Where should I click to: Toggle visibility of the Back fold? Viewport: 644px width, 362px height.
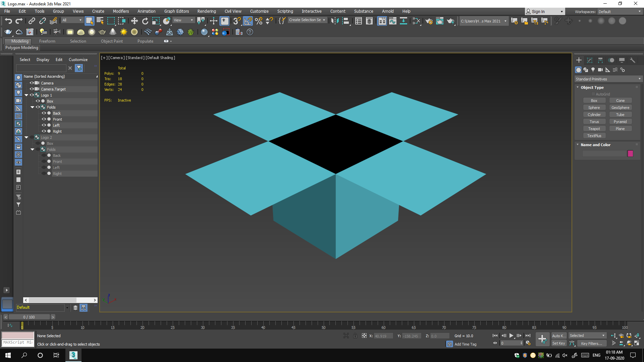point(44,113)
